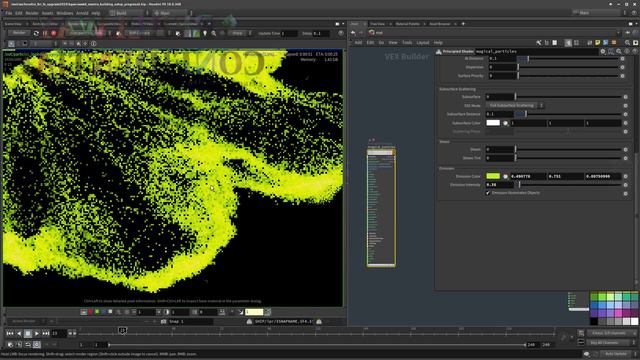Click the Emission Color green value field
Image resolution: width=640 pixels, height=360 pixels.
(x=565, y=176)
